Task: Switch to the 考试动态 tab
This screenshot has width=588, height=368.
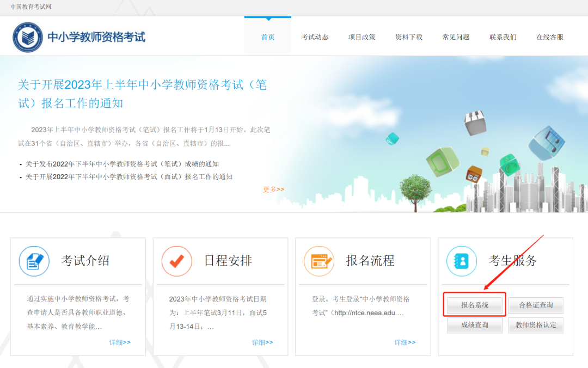Action: click(x=315, y=36)
